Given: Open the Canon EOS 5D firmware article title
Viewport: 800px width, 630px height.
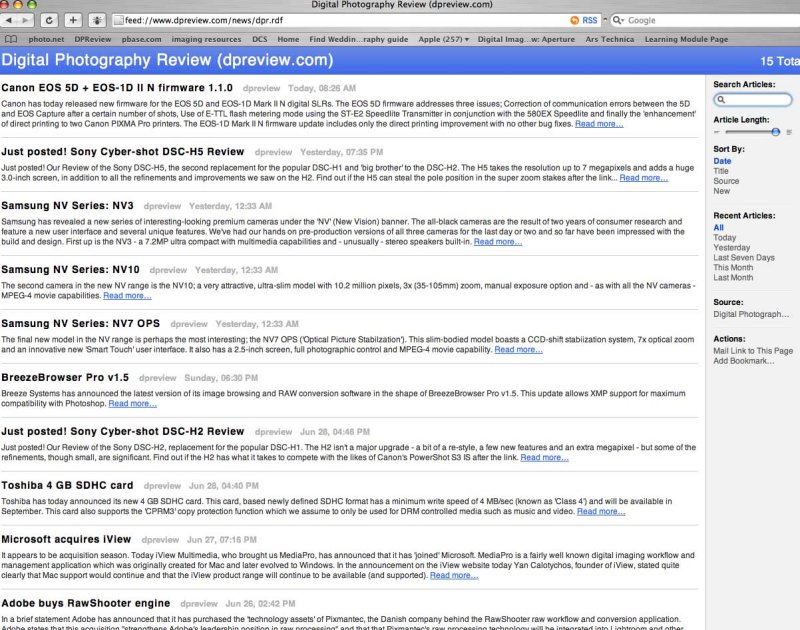Looking at the screenshot, I should click(x=117, y=88).
